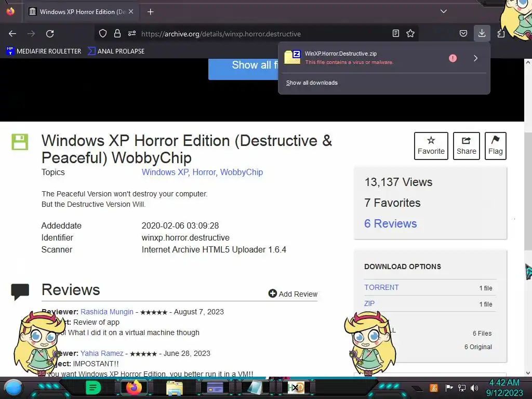The image size is (532, 399).
Task: Open the list all tabs chevron
Action: tap(444, 11)
